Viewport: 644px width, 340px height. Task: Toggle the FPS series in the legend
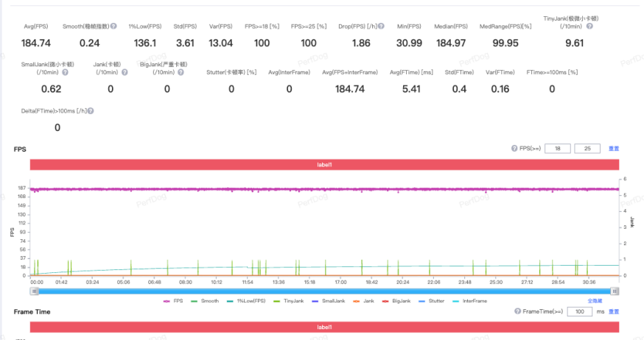click(173, 301)
